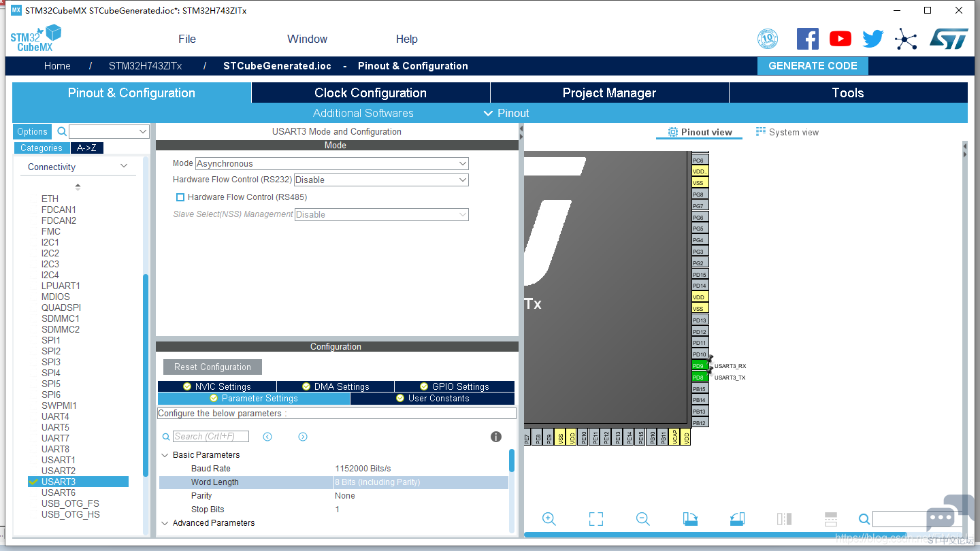The width and height of the screenshot is (980, 551).
Task: Open the GPIO Settings tab
Action: (455, 386)
